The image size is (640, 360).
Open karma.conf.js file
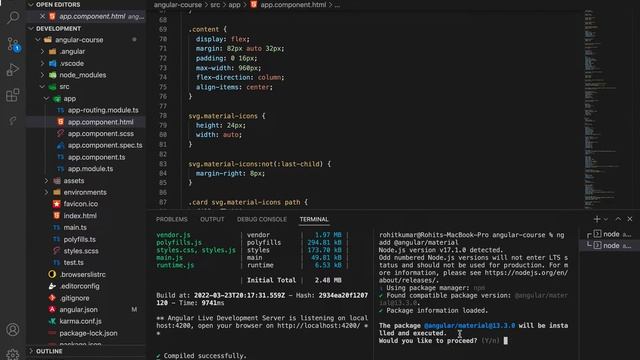click(x=80, y=321)
